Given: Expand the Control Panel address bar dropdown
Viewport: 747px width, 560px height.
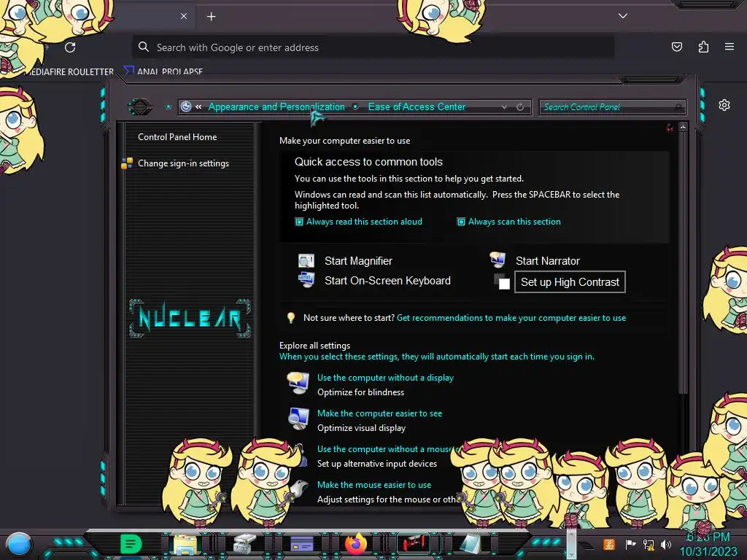Looking at the screenshot, I should point(504,107).
